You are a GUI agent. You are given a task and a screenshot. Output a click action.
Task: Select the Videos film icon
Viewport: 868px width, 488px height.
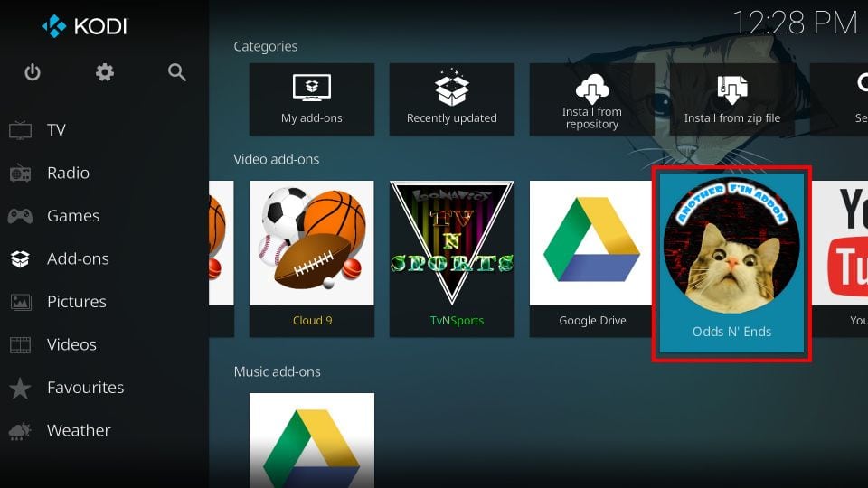pos(21,344)
